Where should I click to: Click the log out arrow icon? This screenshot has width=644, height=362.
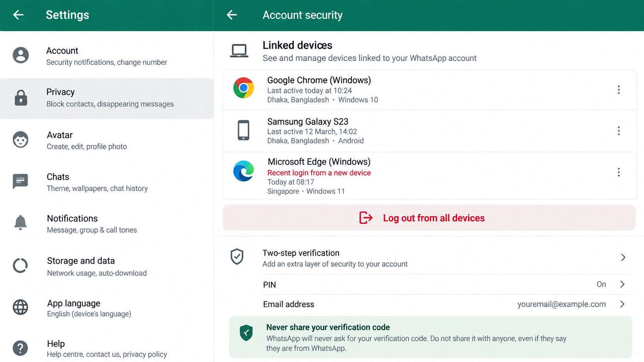click(x=366, y=218)
